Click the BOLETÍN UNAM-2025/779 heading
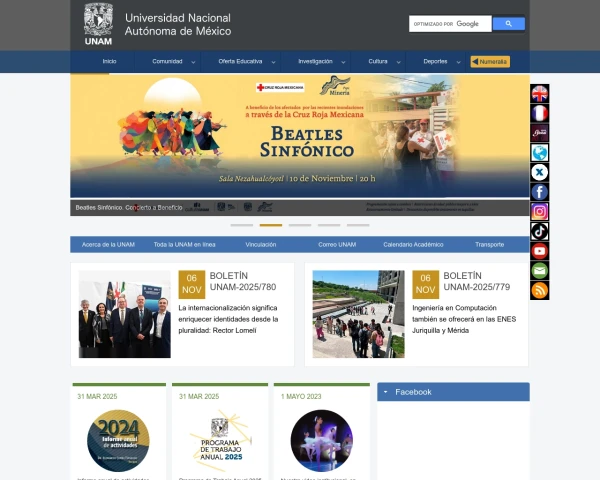 pyautogui.click(x=477, y=281)
